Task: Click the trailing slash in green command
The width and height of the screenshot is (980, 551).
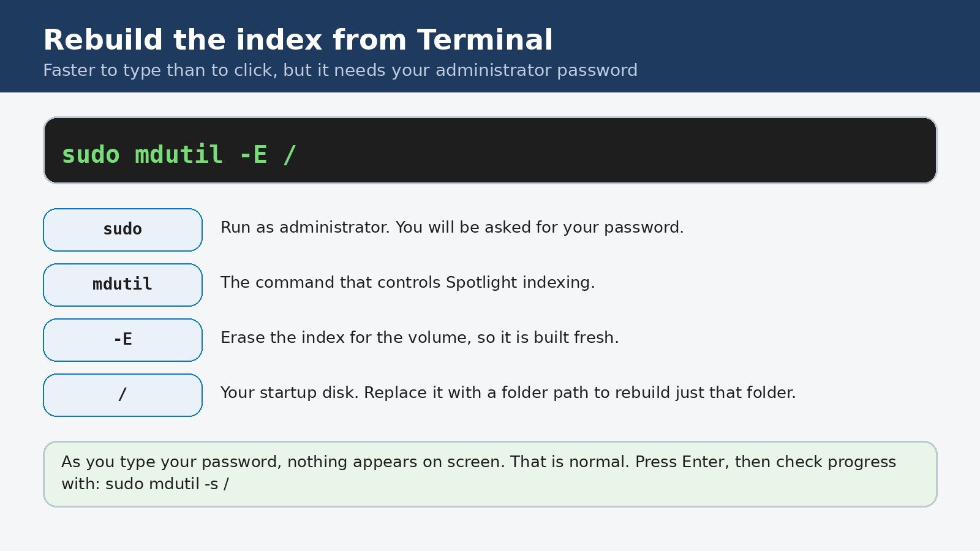Action: click(x=290, y=154)
